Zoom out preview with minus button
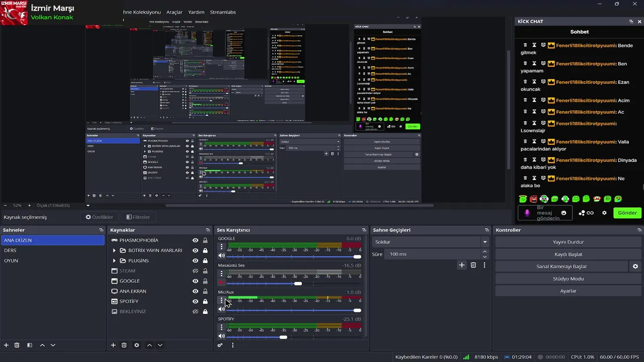This screenshot has height=362, width=644. tap(5, 205)
